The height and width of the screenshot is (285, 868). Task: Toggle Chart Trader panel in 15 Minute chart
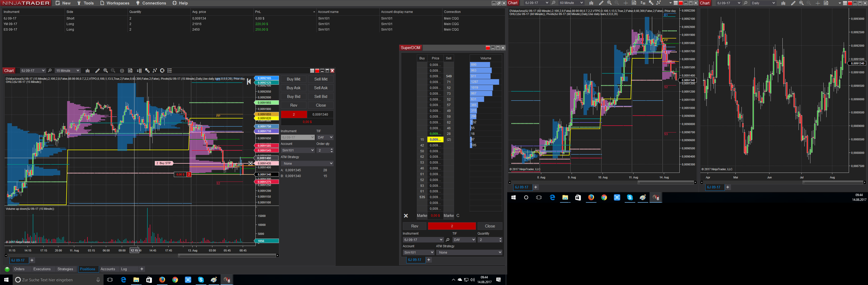click(x=139, y=71)
